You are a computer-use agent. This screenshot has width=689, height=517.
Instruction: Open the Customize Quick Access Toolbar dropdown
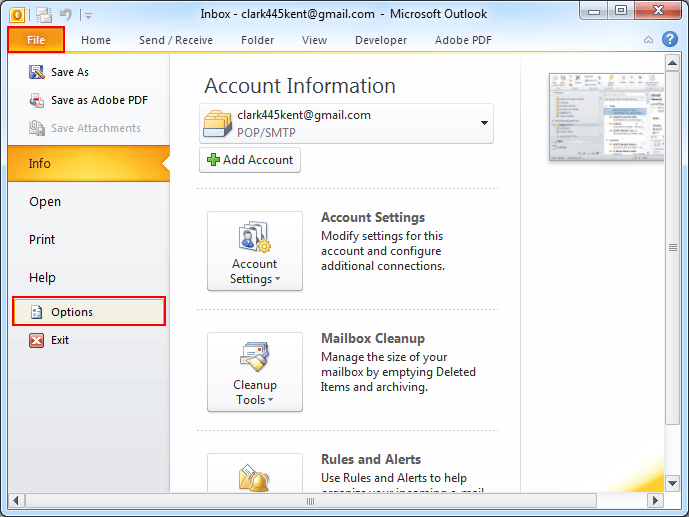click(88, 16)
